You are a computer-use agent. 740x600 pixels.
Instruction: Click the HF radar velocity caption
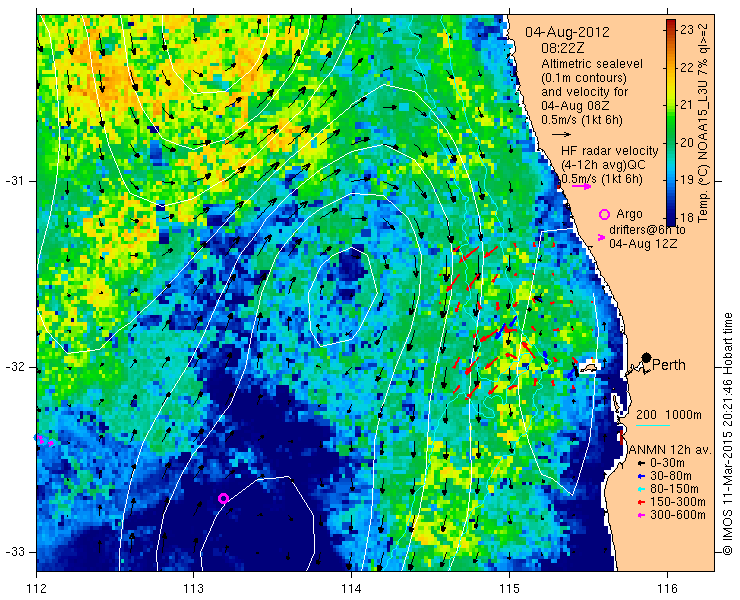(609, 151)
